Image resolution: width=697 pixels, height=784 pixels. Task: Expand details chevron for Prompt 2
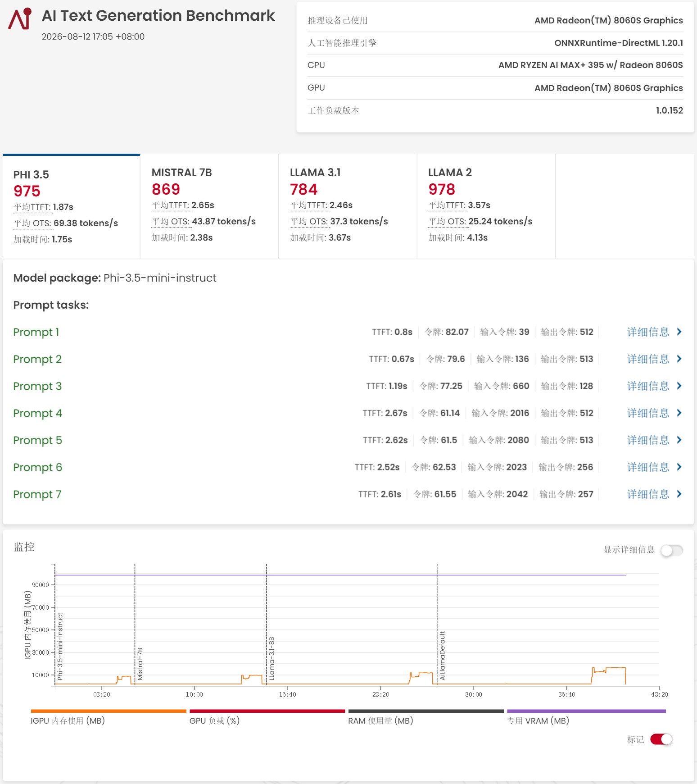[x=679, y=359]
